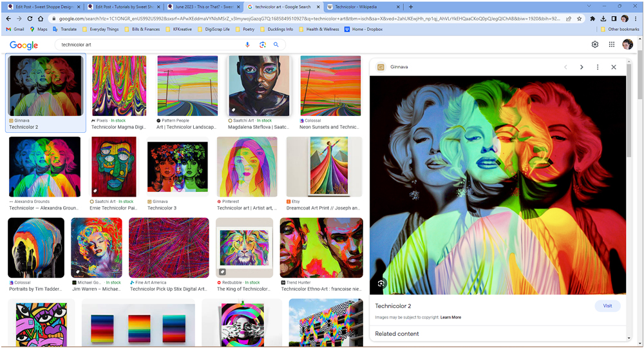Open the Google apps grid icon
The height and width of the screenshot is (348, 644).
(x=612, y=44)
